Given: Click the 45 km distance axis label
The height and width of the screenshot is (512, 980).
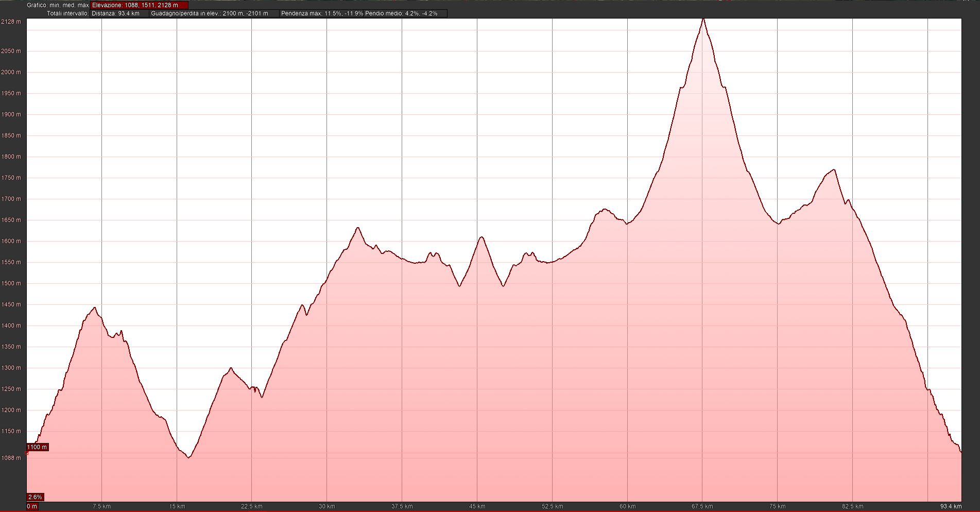Looking at the screenshot, I should 477,506.
